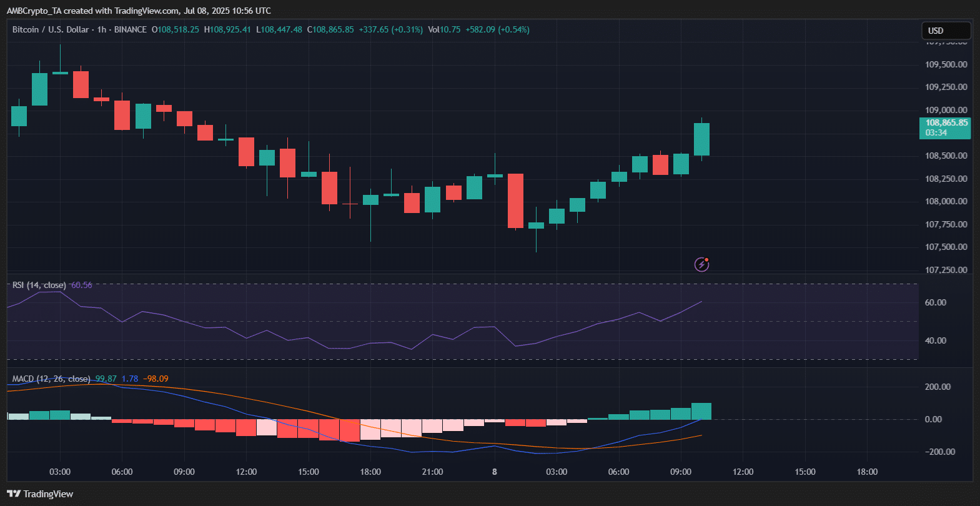The height and width of the screenshot is (506, 980).
Task: Click the 21:00 time axis label
Action: coord(432,472)
